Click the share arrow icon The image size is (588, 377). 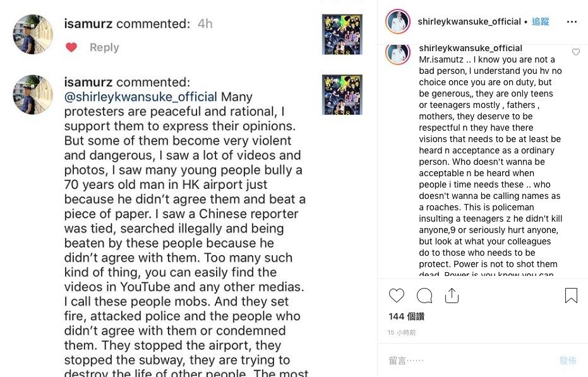tap(452, 296)
